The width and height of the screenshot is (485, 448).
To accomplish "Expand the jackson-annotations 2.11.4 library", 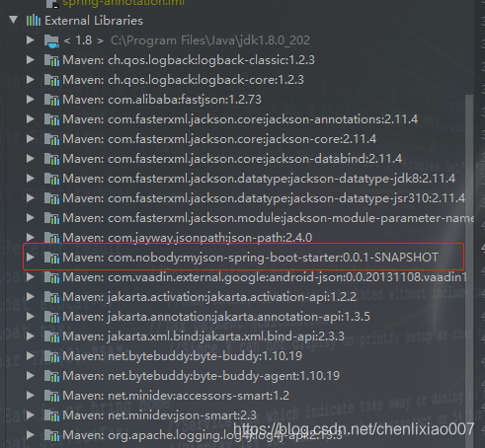I will pyautogui.click(x=31, y=119).
